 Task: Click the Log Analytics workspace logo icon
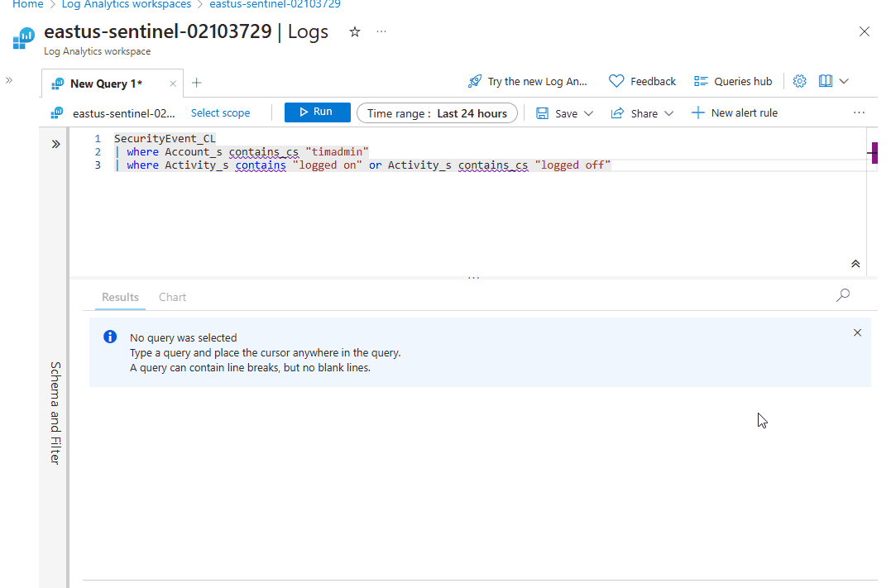pyautogui.click(x=23, y=38)
